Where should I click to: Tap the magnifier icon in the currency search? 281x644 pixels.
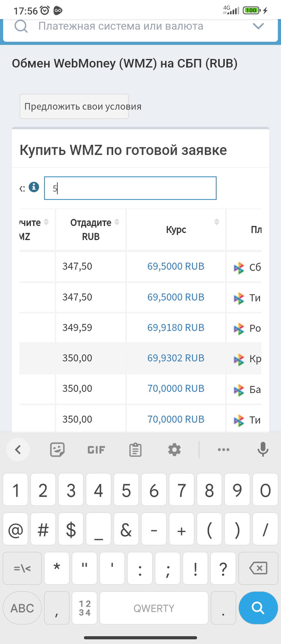pos(21,26)
